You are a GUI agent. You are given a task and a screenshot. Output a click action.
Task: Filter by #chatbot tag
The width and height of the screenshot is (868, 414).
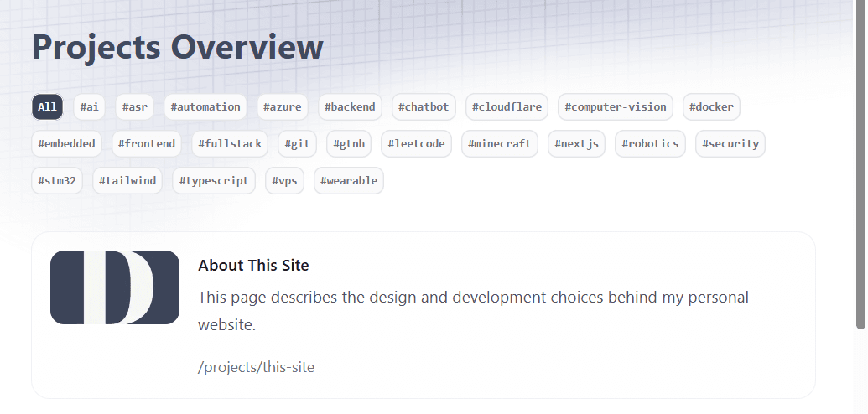pyautogui.click(x=424, y=106)
